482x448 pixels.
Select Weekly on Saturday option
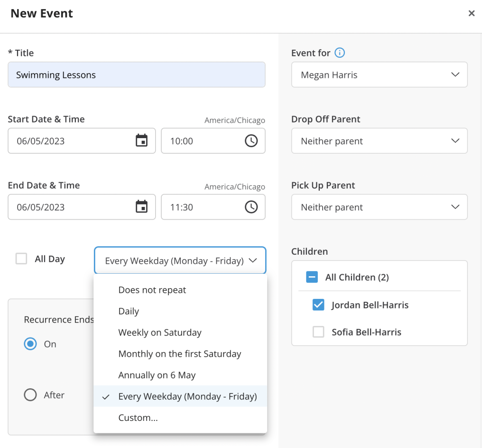pyautogui.click(x=160, y=332)
